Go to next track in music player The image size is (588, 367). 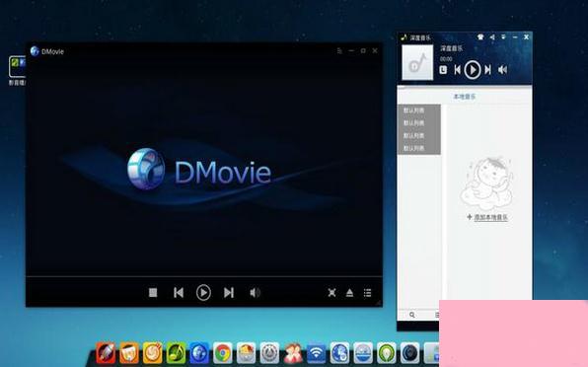[x=487, y=70]
